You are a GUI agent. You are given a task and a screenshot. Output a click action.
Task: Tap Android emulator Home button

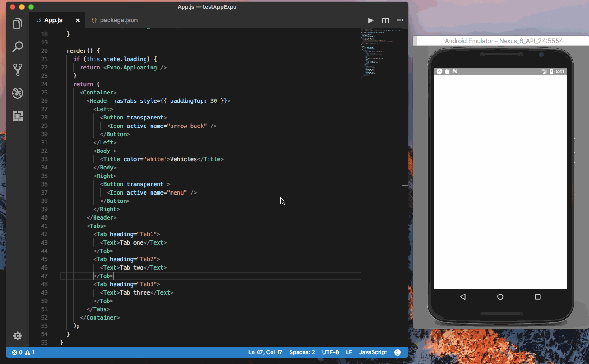[500, 297]
